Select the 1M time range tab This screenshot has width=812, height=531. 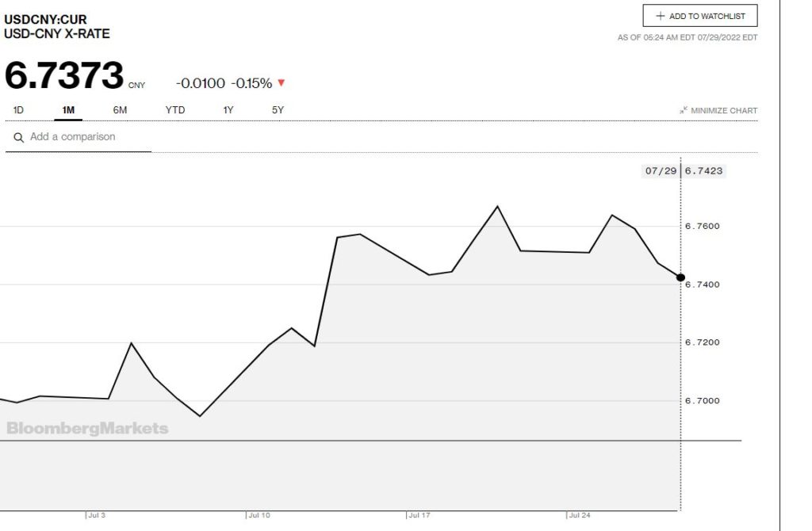pos(68,110)
